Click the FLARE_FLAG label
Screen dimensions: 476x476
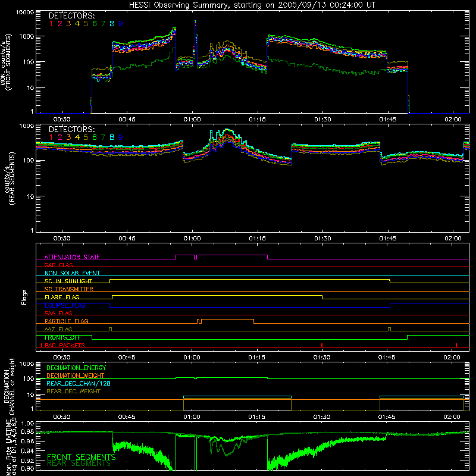point(62,297)
